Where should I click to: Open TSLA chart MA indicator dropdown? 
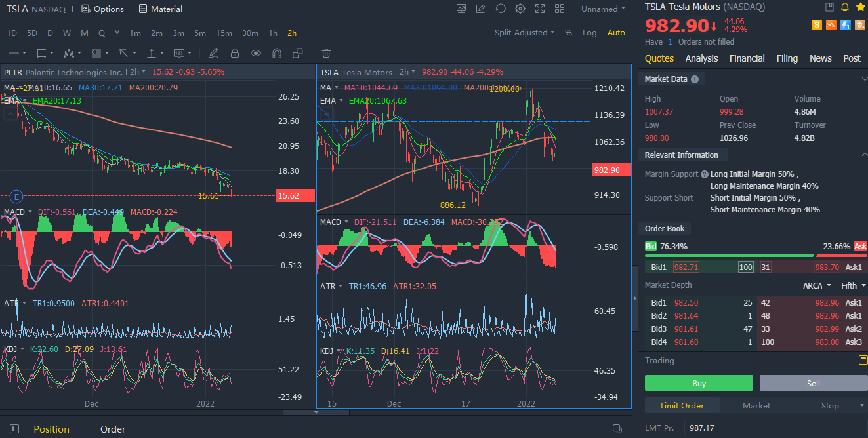(x=330, y=87)
